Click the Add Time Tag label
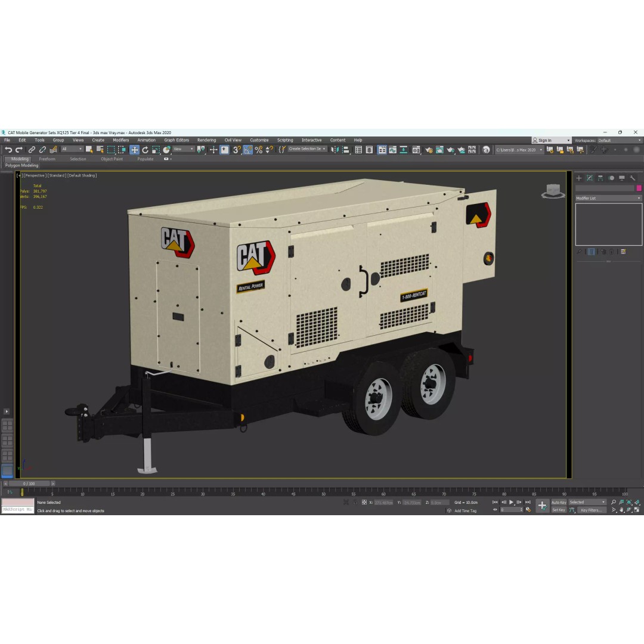This screenshot has height=644, width=644. (x=465, y=511)
